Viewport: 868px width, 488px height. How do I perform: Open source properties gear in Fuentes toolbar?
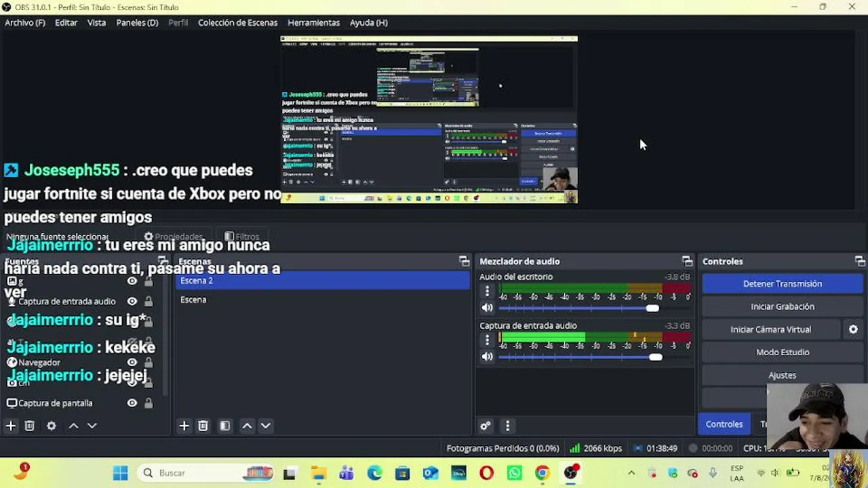(x=52, y=426)
